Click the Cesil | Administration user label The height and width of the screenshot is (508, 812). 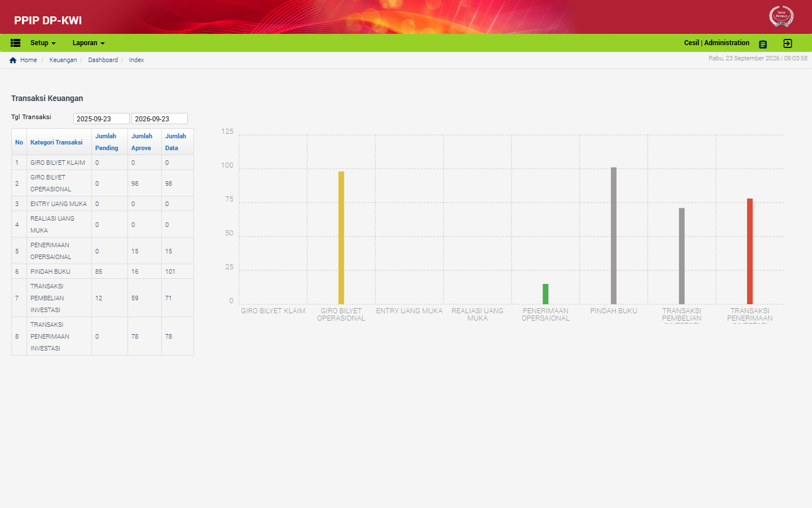pos(717,43)
